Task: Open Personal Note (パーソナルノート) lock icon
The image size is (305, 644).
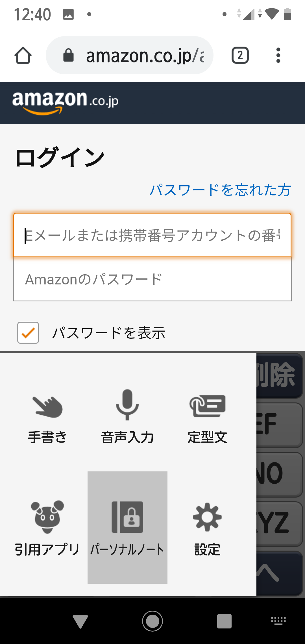Action: click(x=127, y=517)
